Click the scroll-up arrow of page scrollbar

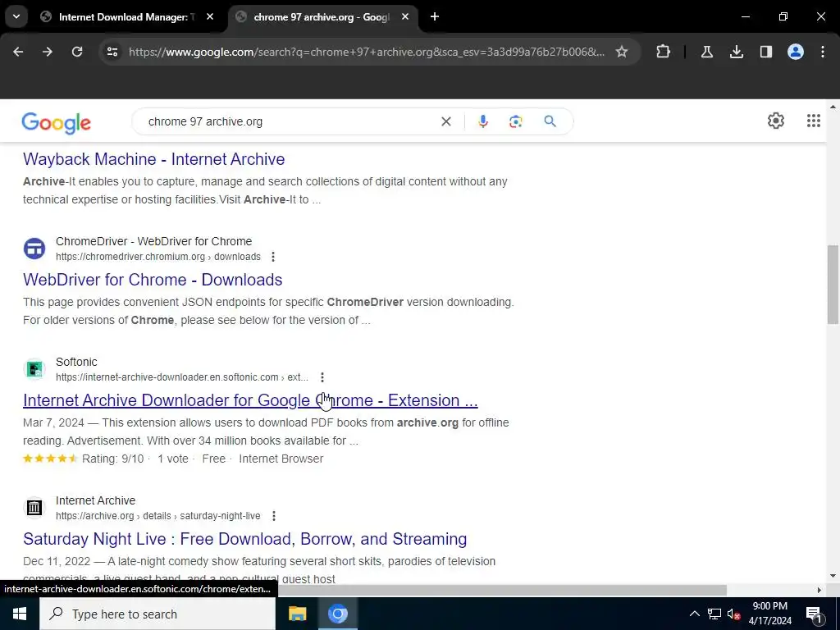click(x=833, y=107)
